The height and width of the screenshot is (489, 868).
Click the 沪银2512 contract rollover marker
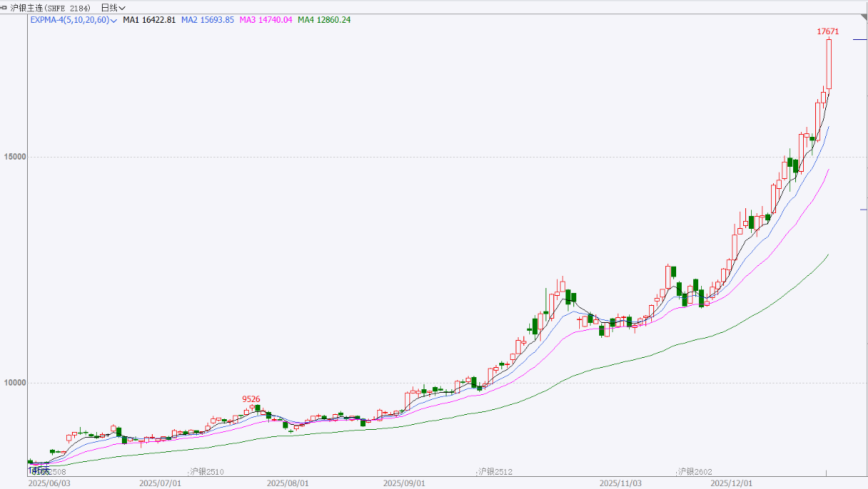point(496,472)
